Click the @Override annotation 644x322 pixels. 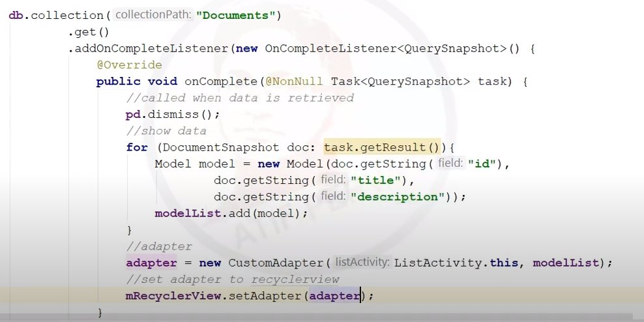[129, 65]
